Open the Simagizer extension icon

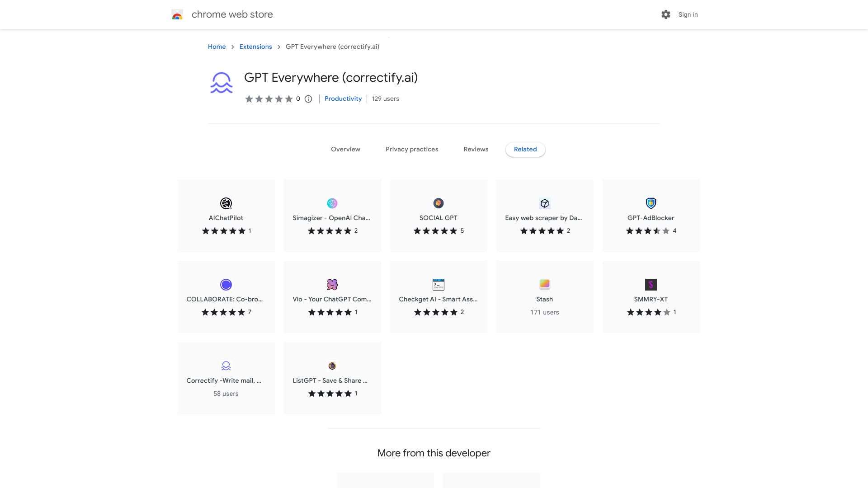click(332, 203)
